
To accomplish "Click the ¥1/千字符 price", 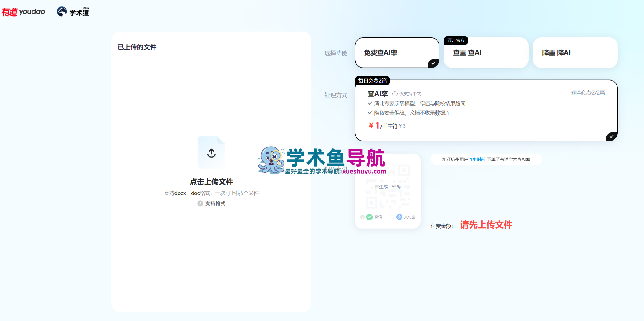I will click(x=383, y=125).
